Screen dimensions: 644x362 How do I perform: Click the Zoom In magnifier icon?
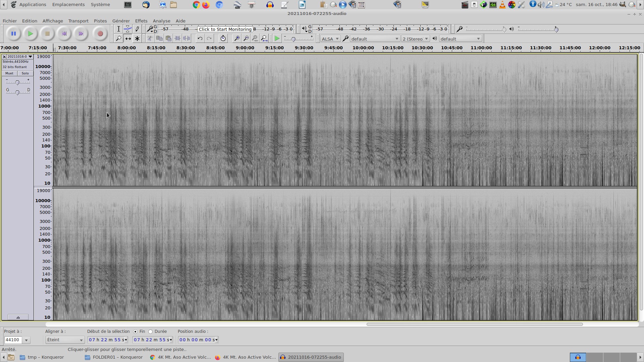[x=237, y=39]
